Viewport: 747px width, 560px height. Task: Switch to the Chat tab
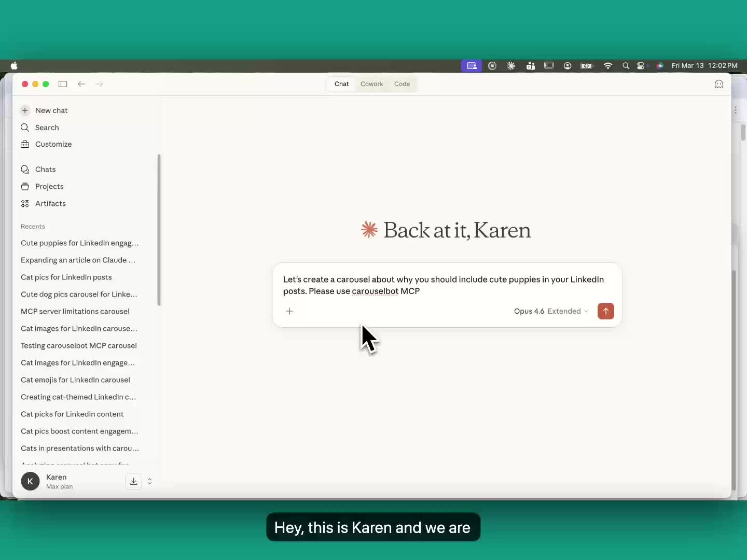(x=341, y=84)
